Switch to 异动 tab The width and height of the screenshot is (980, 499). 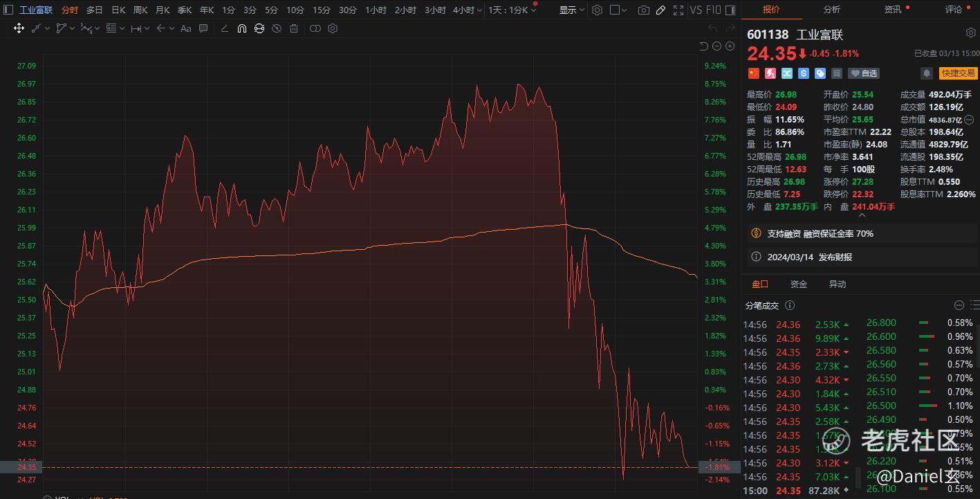point(838,284)
